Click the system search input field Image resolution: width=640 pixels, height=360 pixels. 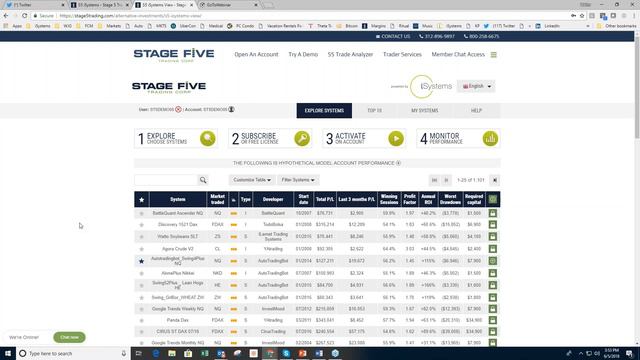pyautogui.click(x=166, y=180)
